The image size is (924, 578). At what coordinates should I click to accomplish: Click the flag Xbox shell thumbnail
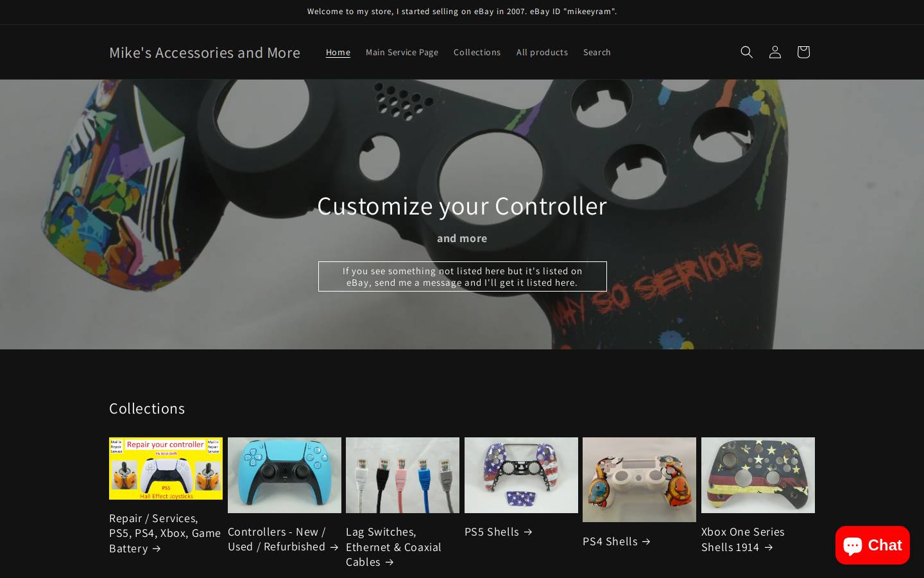tap(758, 475)
